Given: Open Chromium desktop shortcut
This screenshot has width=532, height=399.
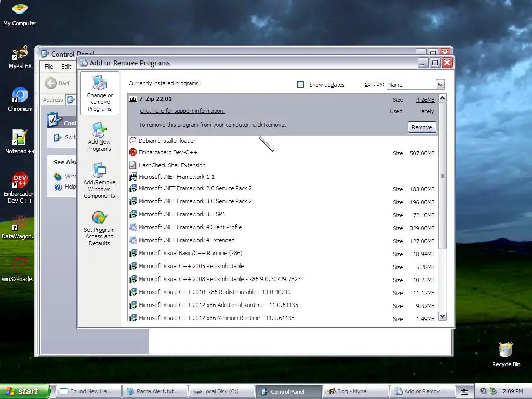Looking at the screenshot, I should [20, 99].
